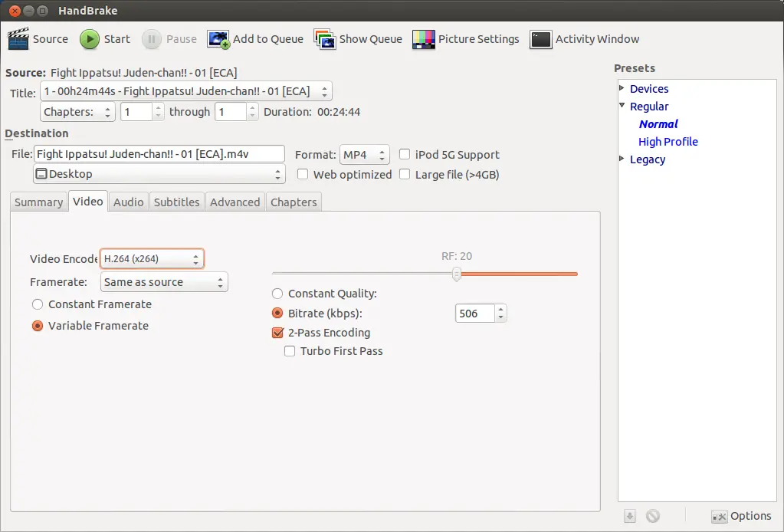Screen dimensions: 784x532
Task: Collapse the Regular presets group
Action: pos(622,106)
